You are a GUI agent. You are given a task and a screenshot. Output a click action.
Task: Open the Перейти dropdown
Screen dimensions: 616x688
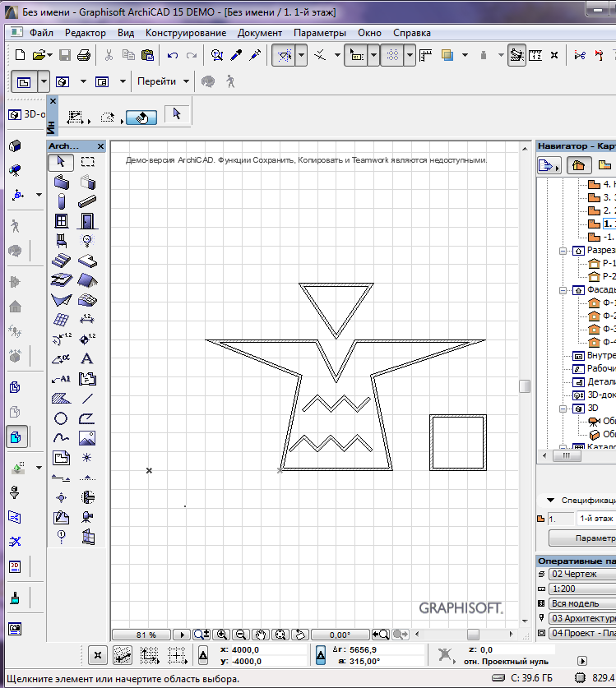click(163, 81)
